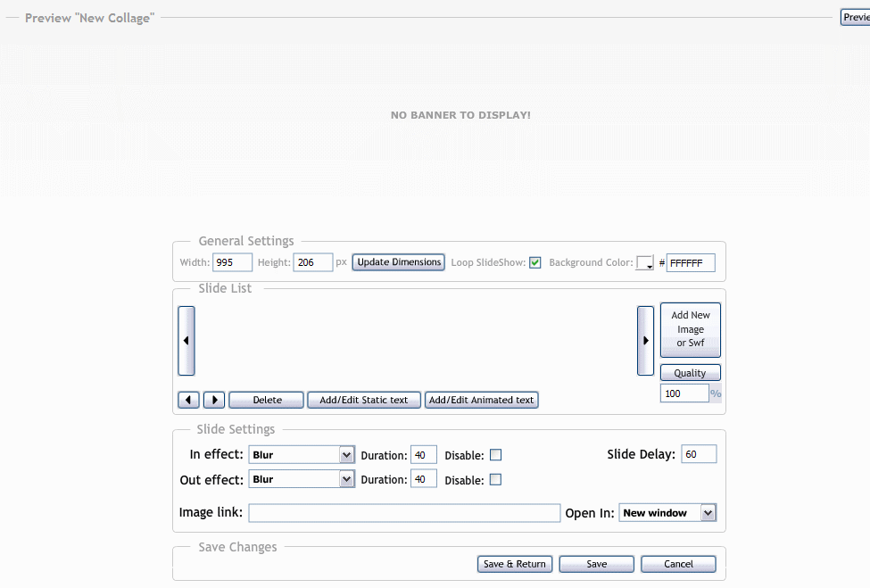The width and height of the screenshot is (870, 588).
Task: Click the Quality button
Action: 691,373
